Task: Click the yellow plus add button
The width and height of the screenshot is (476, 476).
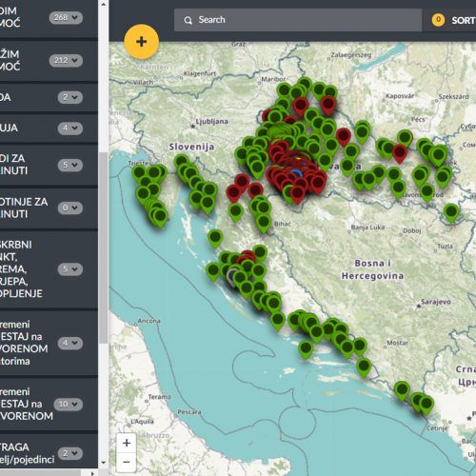Action: [x=141, y=42]
